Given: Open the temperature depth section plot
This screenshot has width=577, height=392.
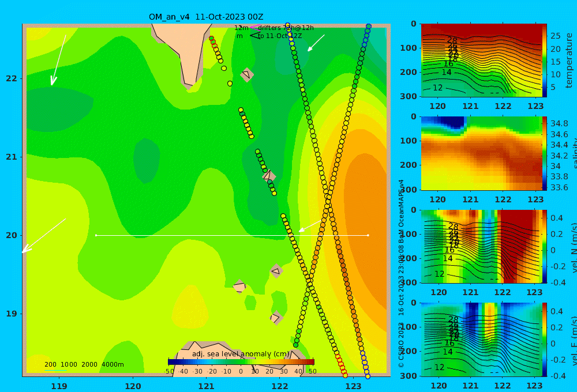Looking at the screenshot, I should pos(481,61).
